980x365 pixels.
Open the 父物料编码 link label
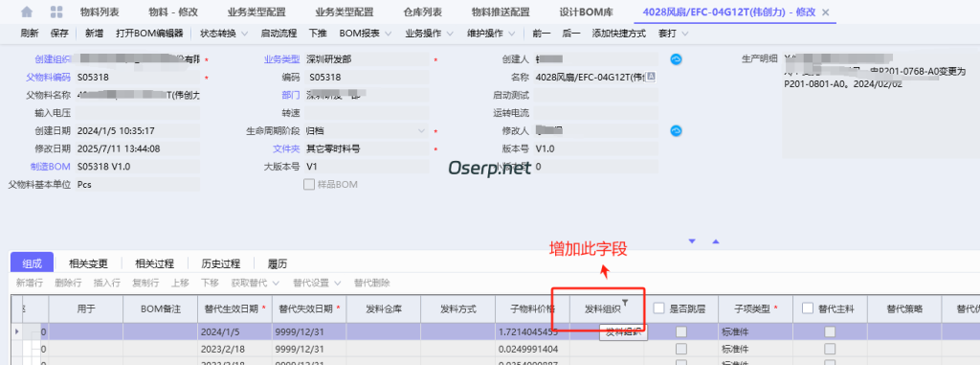(x=48, y=78)
